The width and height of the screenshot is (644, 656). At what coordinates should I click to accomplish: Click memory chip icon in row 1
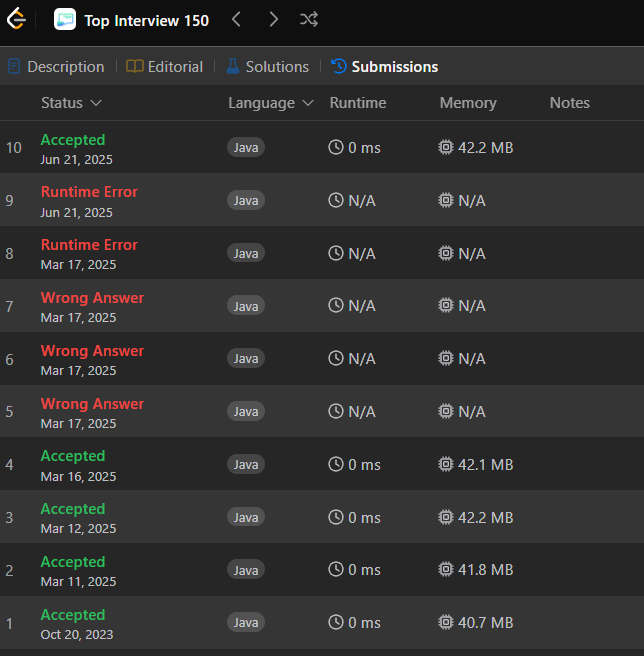446,622
